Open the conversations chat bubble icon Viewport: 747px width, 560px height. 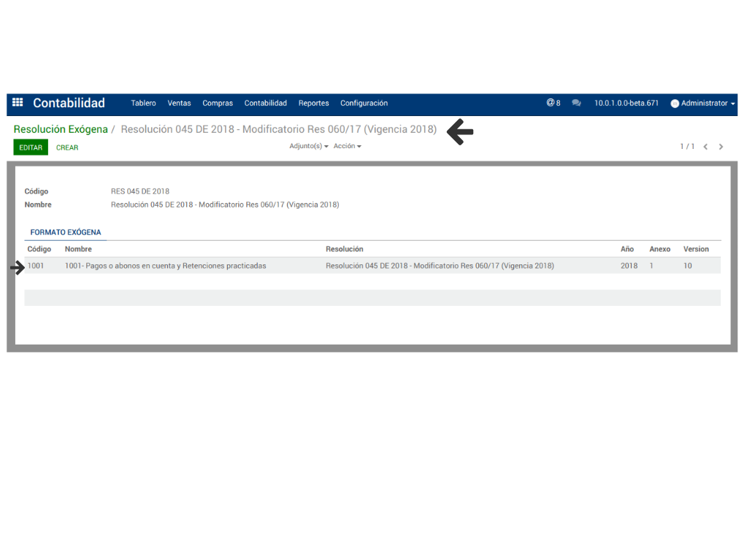coord(576,103)
